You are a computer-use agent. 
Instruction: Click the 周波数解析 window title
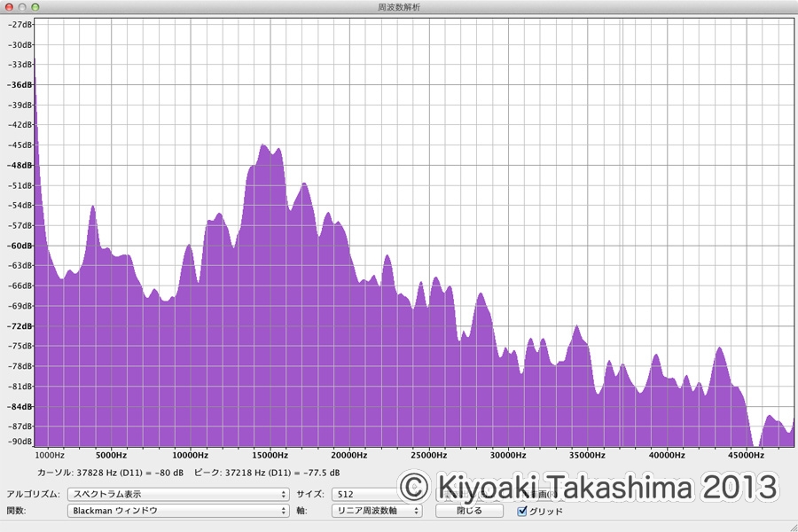pyautogui.click(x=399, y=7)
